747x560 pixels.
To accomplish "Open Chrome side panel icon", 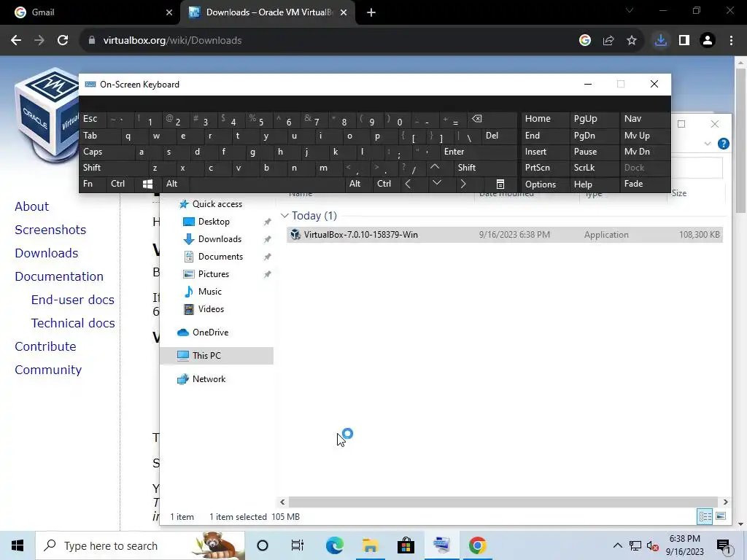I will click(684, 41).
